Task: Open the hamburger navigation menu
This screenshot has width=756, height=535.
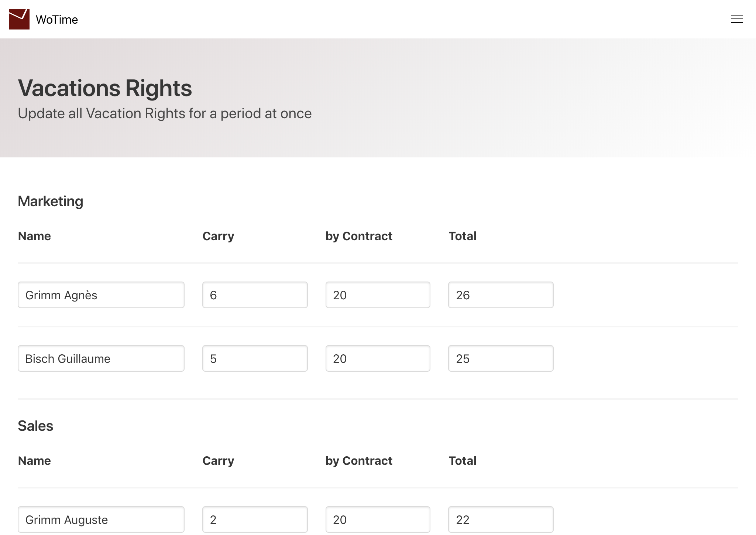Action: tap(736, 19)
